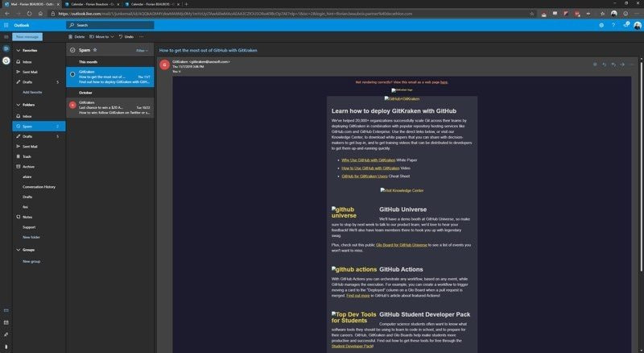Viewport: 644px width, 353px height.
Task: Collapse the Favorites section
Action: click(17, 50)
